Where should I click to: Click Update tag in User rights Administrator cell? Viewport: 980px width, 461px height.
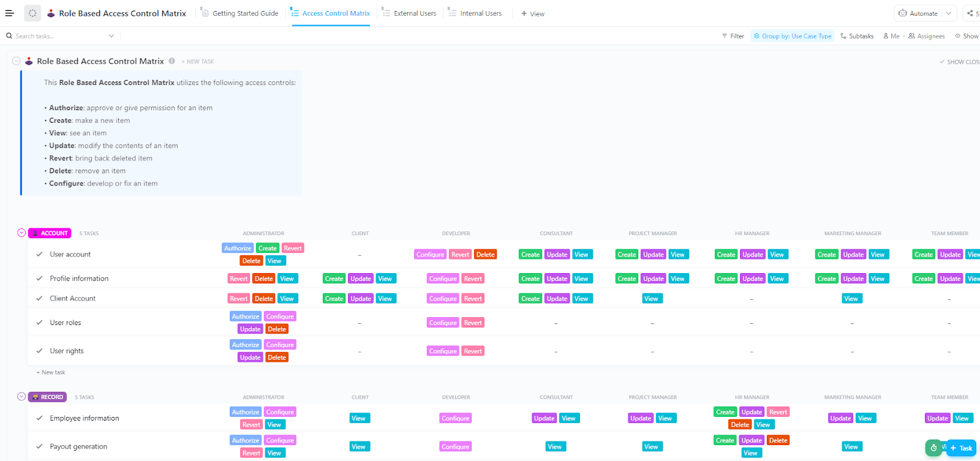tap(250, 358)
